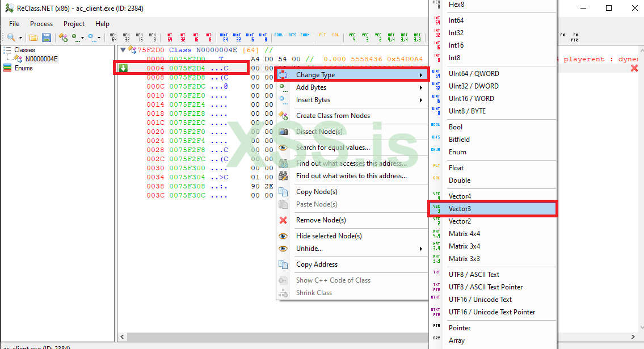Select Vector3 in the type submenu
The height and width of the screenshot is (349, 644).
click(x=493, y=209)
